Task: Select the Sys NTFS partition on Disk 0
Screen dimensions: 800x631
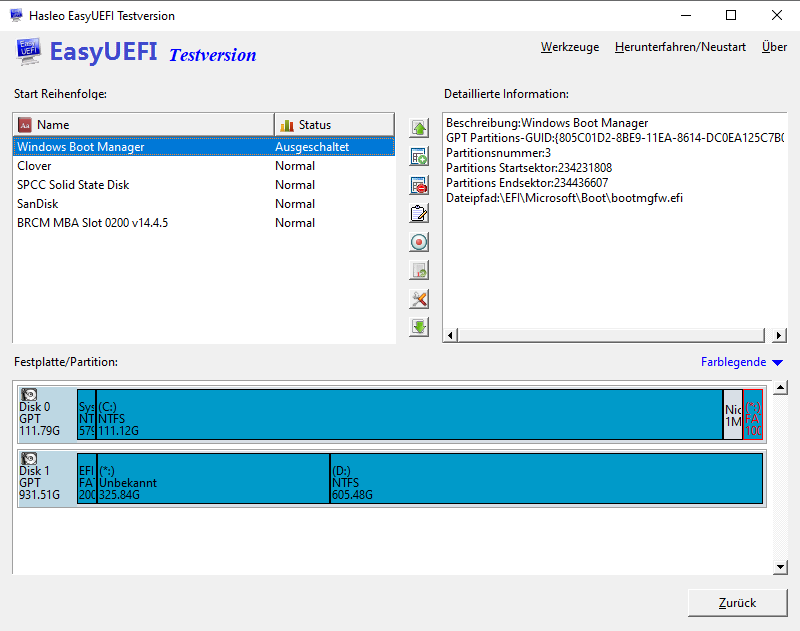Action: pyautogui.click(x=87, y=415)
